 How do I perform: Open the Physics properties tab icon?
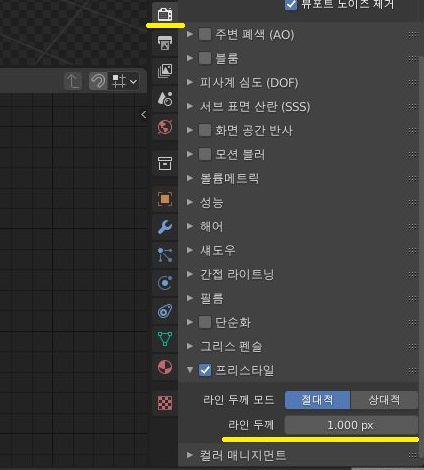(x=165, y=283)
